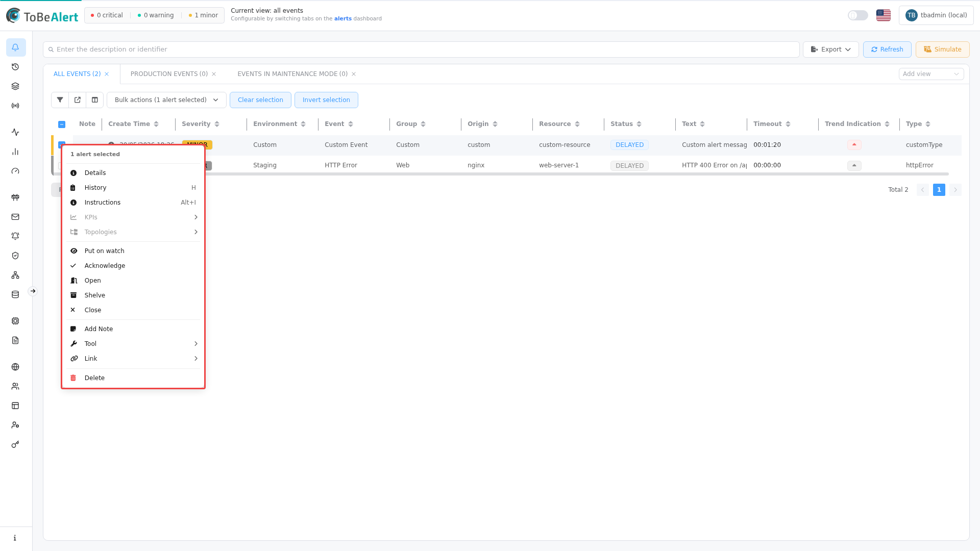Click the info icon at sidebar bottom
This screenshot has height=551, width=980.
15,538
